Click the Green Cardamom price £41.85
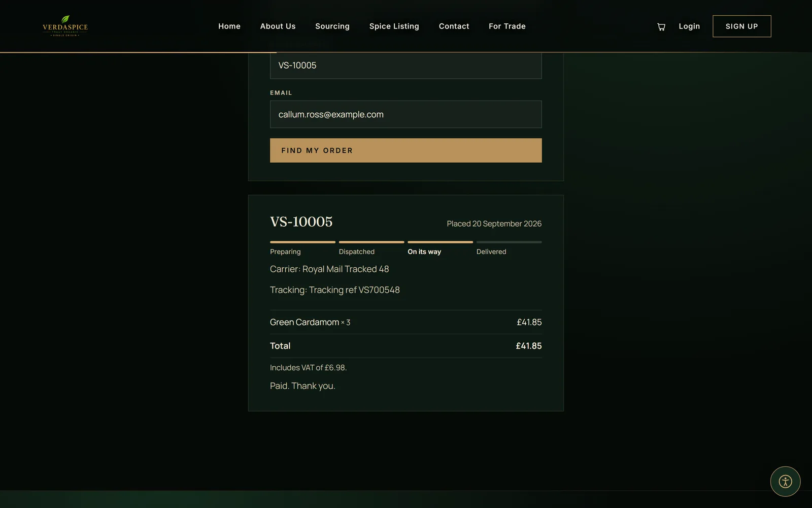 pos(529,322)
